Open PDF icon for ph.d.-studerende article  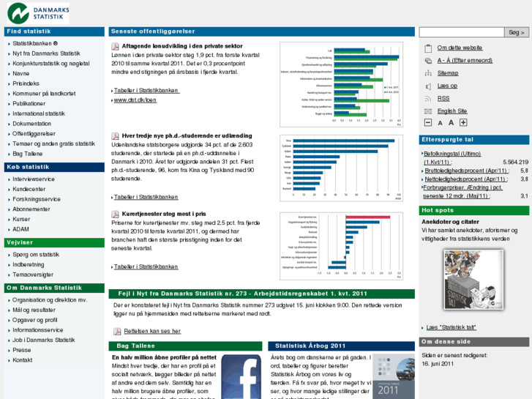coord(116,136)
